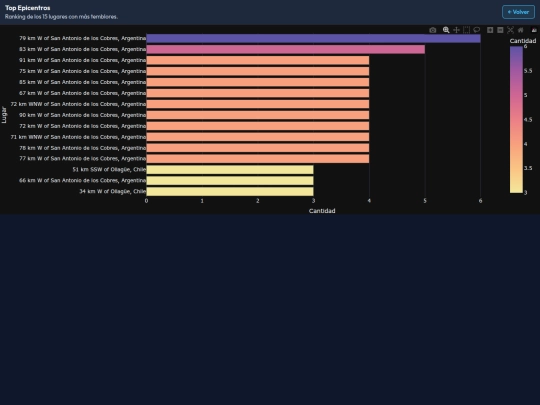
Task: Open the Plotly logo link in toolbar
Action: click(534, 30)
